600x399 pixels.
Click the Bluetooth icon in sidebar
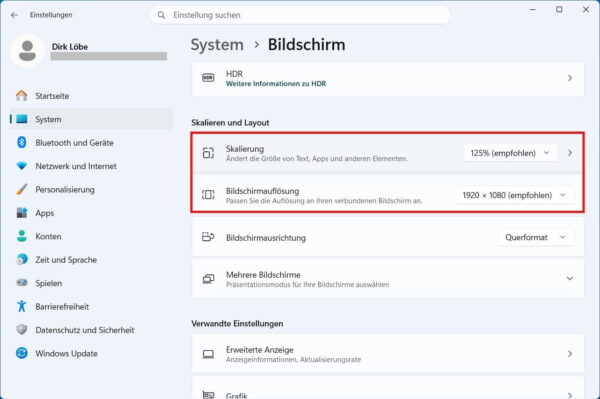22,142
